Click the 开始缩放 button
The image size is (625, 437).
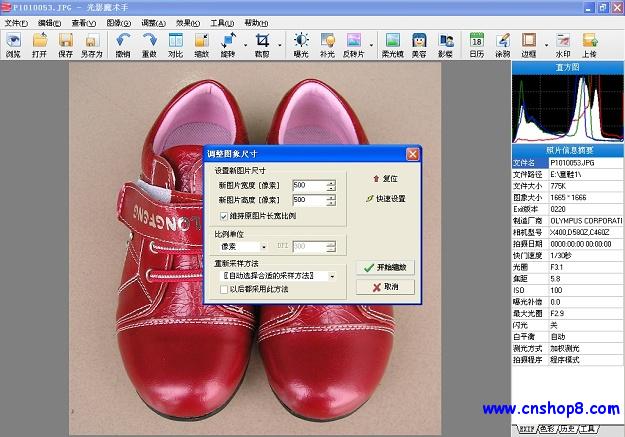pyautogui.click(x=385, y=267)
